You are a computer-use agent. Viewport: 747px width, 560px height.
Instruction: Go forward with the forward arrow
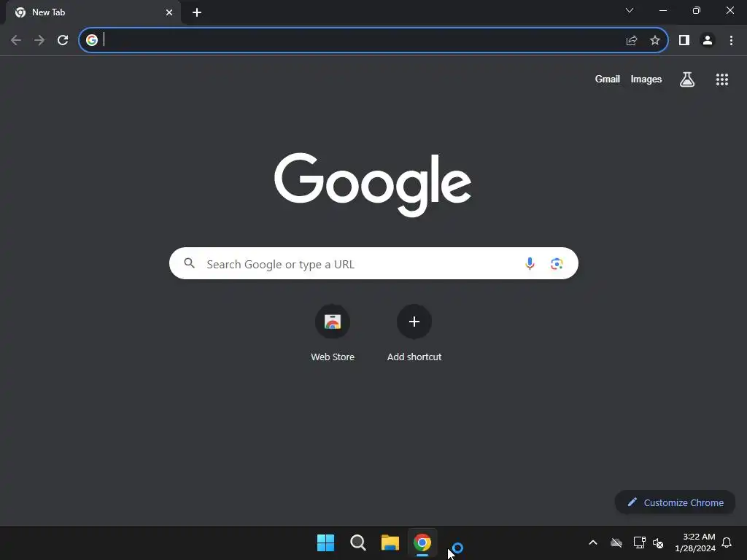(39, 40)
